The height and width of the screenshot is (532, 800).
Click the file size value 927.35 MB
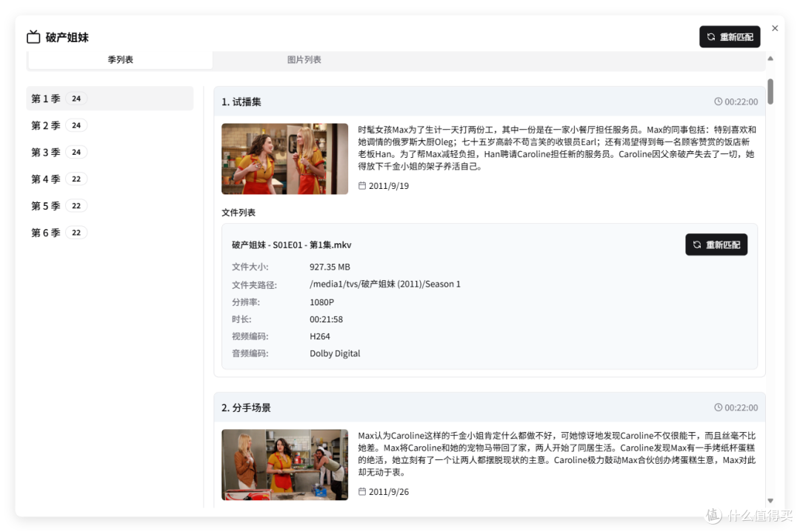pos(330,267)
